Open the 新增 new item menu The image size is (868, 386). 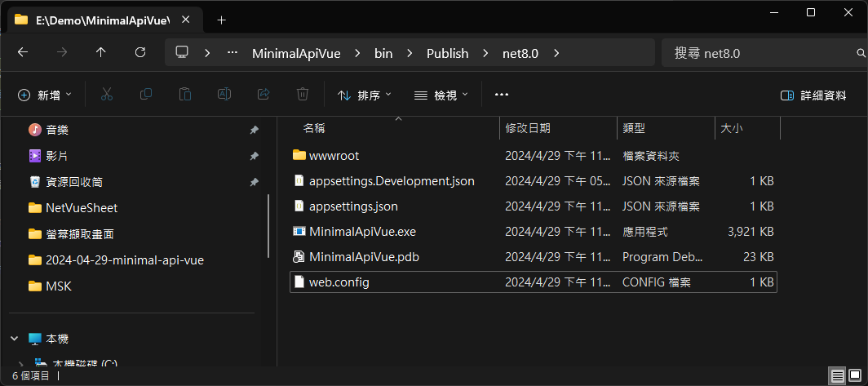click(x=45, y=95)
